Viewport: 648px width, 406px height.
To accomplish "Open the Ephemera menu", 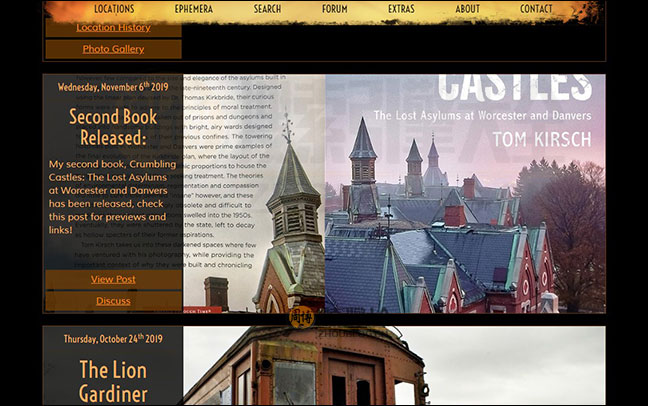I will [193, 9].
